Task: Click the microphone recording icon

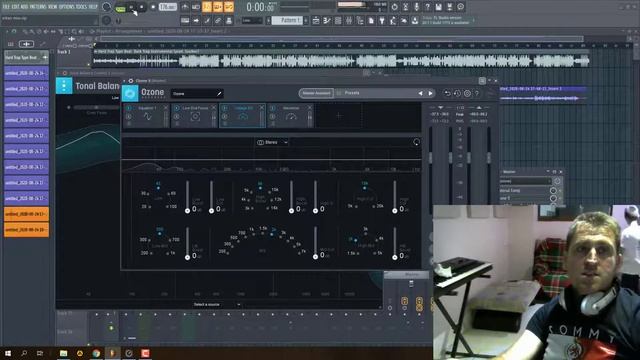Action: (x=416, y=7)
